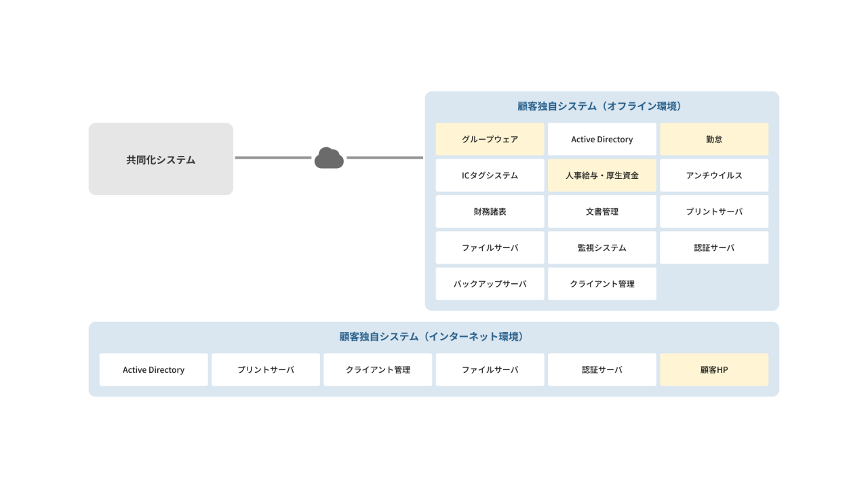
Task: Select Active Directory in the オフライン環境 panel
Action: [x=602, y=139]
